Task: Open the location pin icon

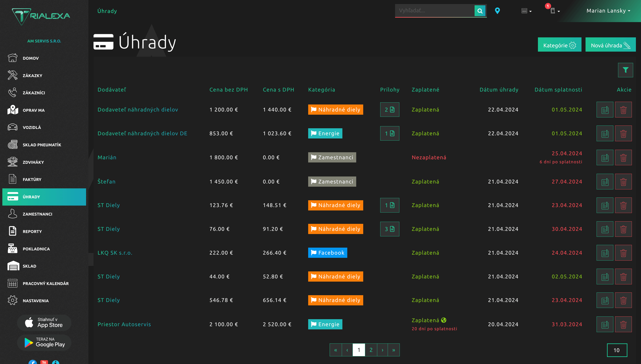Action: (x=497, y=11)
